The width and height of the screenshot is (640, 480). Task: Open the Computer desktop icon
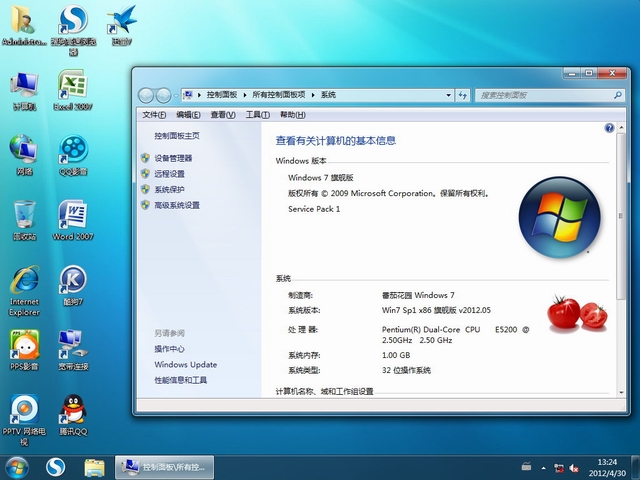click(24, 91)
